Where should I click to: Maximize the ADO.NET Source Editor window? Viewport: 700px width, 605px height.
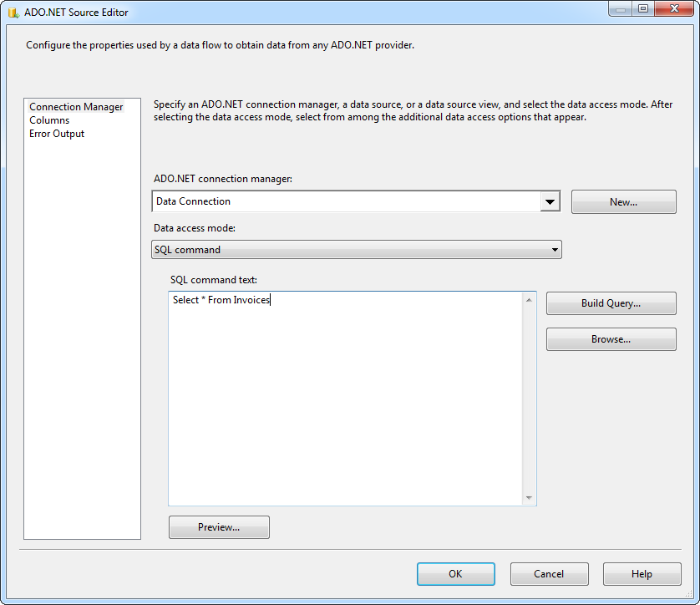(642, 9)
